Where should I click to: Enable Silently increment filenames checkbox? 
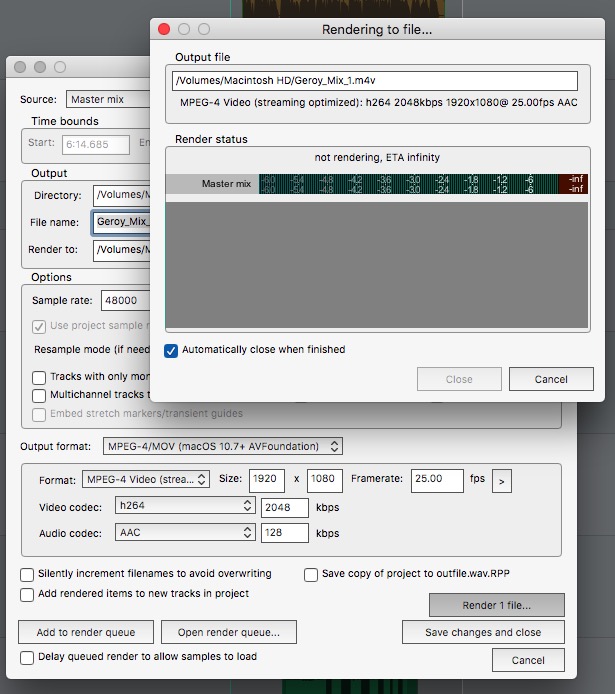pos(27,574)
